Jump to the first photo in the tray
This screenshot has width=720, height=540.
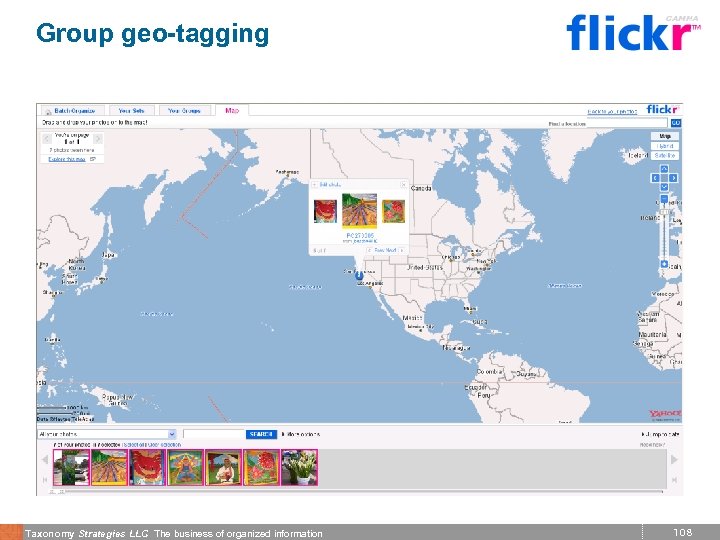(45, 480)
